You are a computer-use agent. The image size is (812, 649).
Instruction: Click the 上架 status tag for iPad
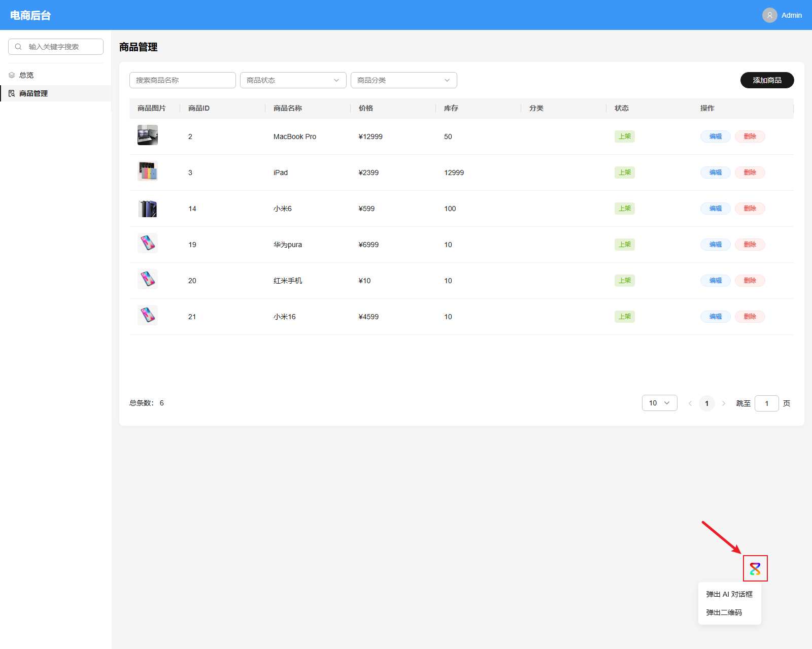tap(625, 173)
